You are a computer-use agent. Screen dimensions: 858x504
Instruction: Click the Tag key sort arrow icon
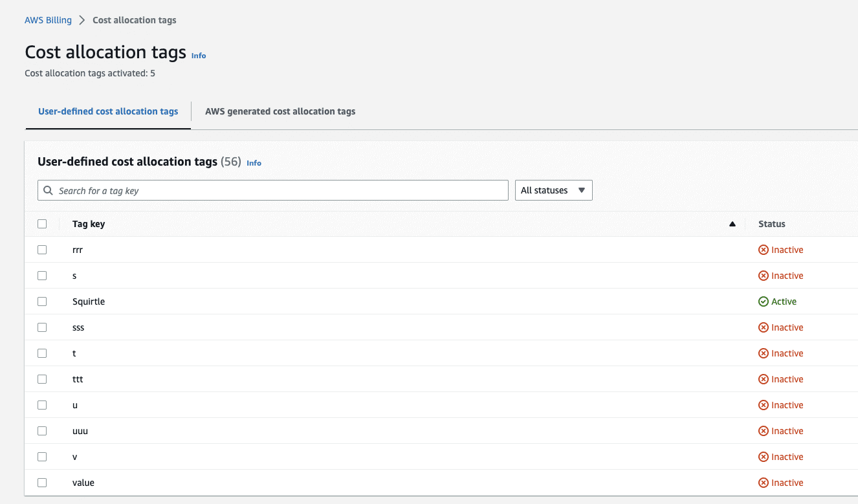click(732, 224)
